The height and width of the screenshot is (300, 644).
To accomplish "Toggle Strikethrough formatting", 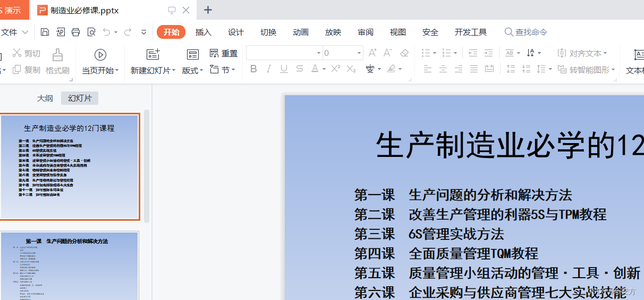I will click(300, 69).
